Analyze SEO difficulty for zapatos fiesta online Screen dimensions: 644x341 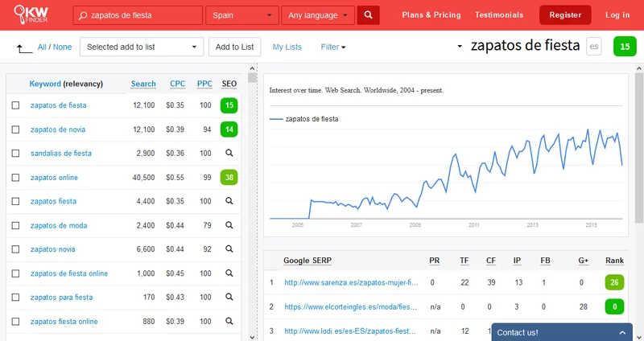(x=229, y=322)
